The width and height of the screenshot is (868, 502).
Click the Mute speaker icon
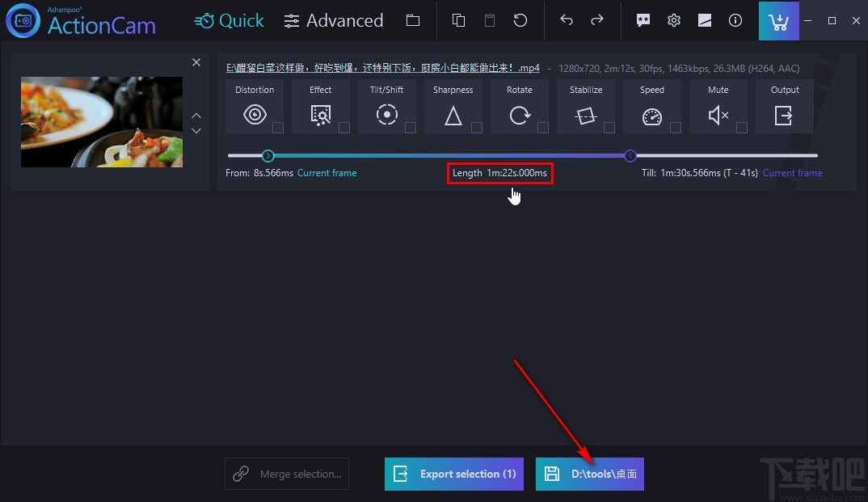coord(718,115)
